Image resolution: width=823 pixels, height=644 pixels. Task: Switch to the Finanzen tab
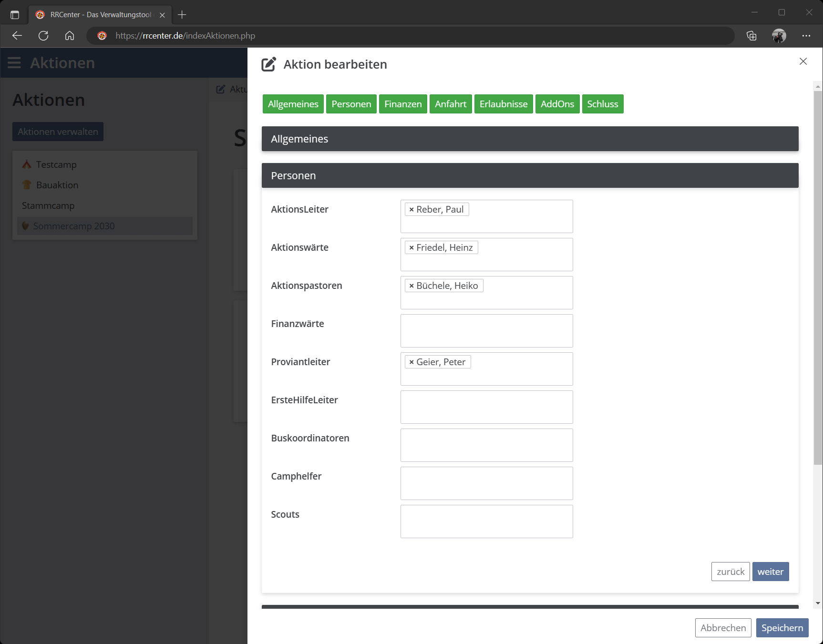pos(403,104)
